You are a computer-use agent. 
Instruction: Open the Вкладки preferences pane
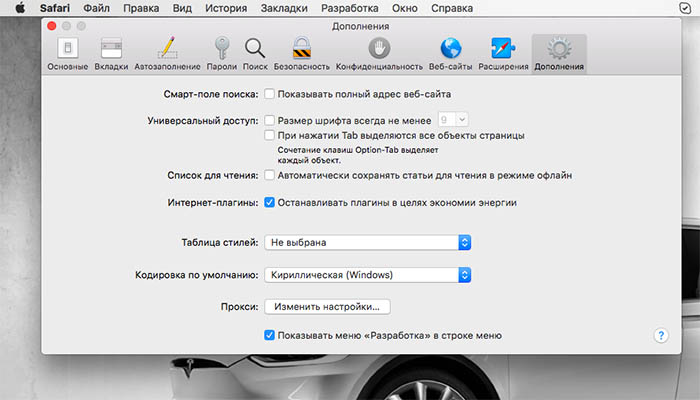click(111, 54)
